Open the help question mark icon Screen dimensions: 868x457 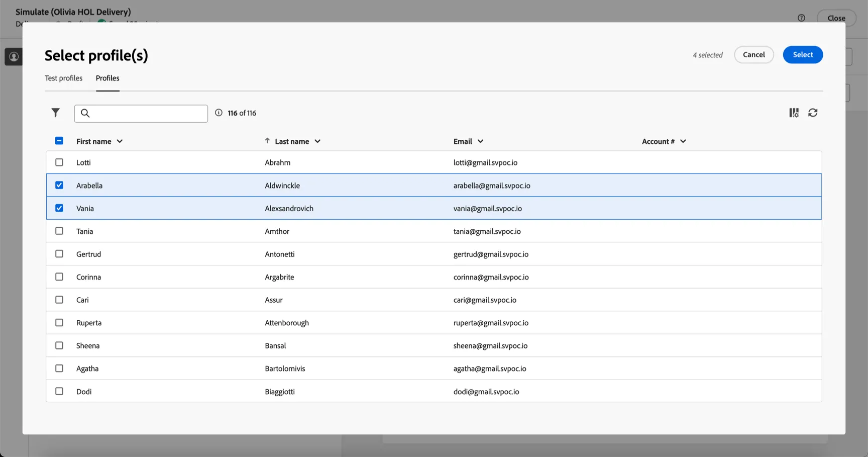(801, 18)
